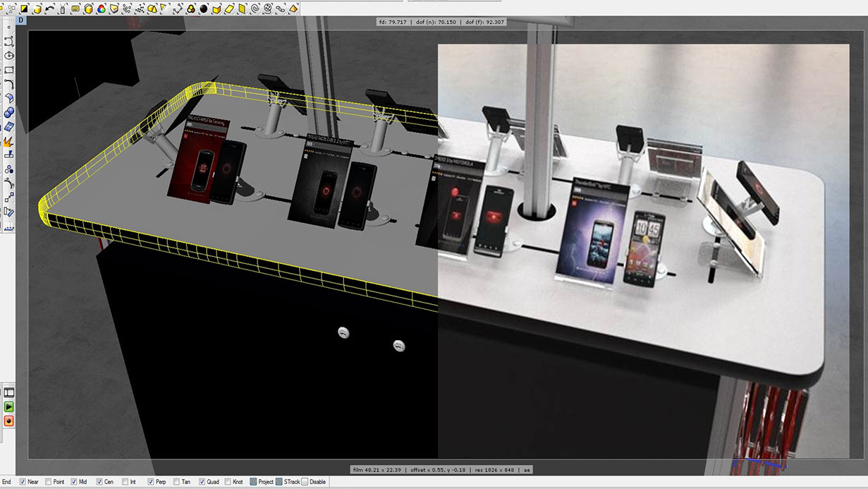Disable the Near object snap checkbox

23,482
